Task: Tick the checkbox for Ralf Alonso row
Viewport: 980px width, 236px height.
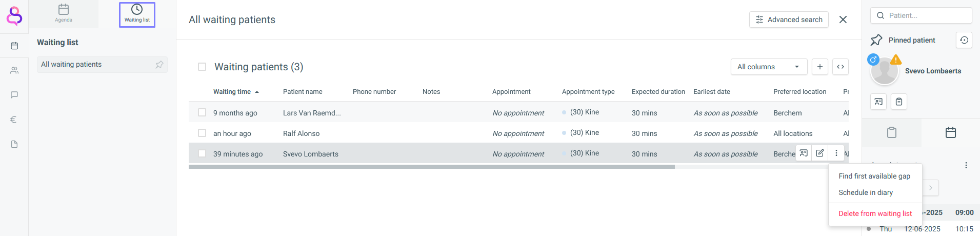Action: (x=202, y=133)
